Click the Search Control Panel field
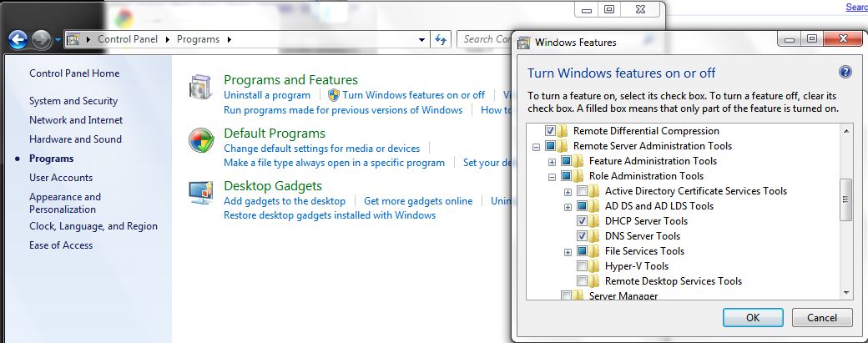This screenshot has height=343, width=868. click(485, 39)
